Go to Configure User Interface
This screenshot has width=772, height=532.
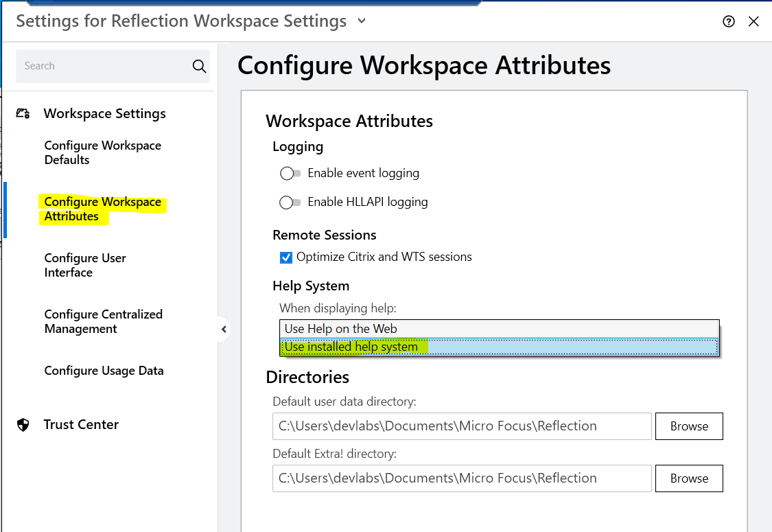[x=85, y=265]
